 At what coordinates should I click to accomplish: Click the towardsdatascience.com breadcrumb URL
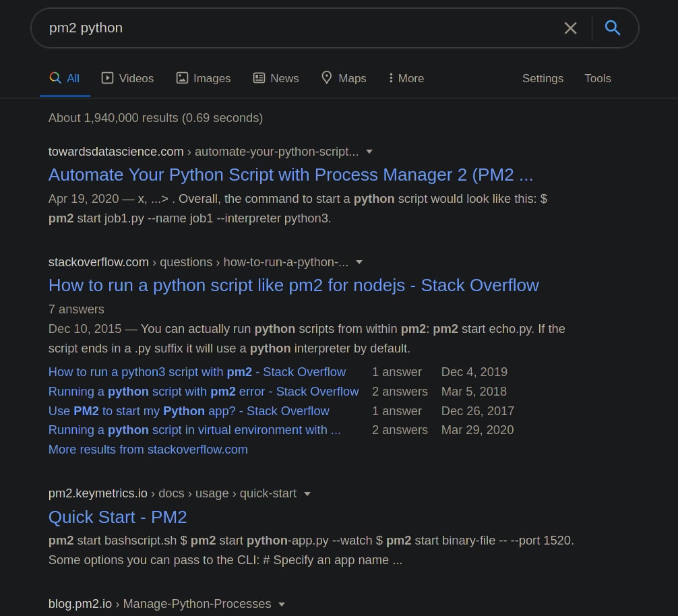pos(204,152)
